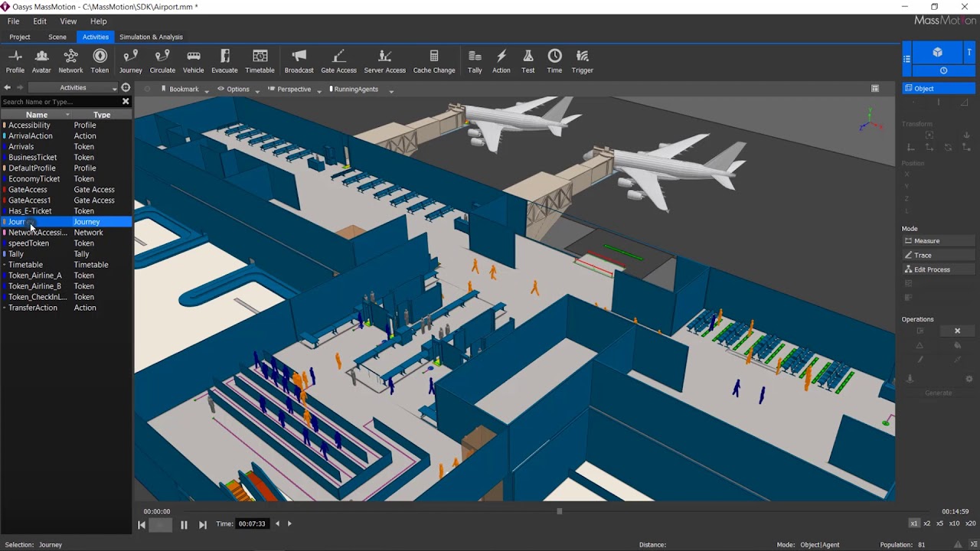This screenshot has height=551, width=980.
Task: Select the Server Access tool
Action: click(x=385, y=61)
